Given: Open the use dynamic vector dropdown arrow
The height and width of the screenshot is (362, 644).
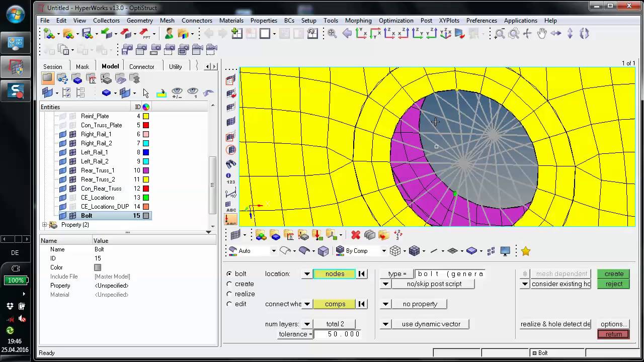Looking at the screenshot, I should coord(385,324).
